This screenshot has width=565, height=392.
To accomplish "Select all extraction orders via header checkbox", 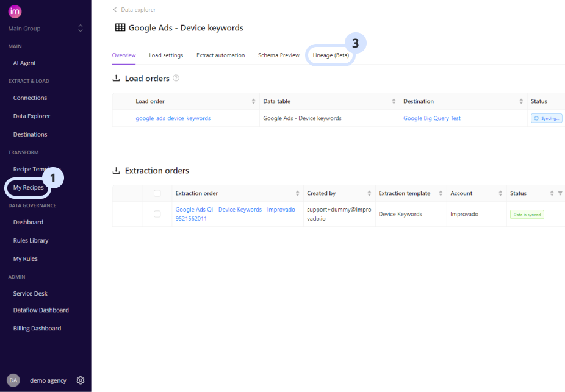I will (157, 193).
